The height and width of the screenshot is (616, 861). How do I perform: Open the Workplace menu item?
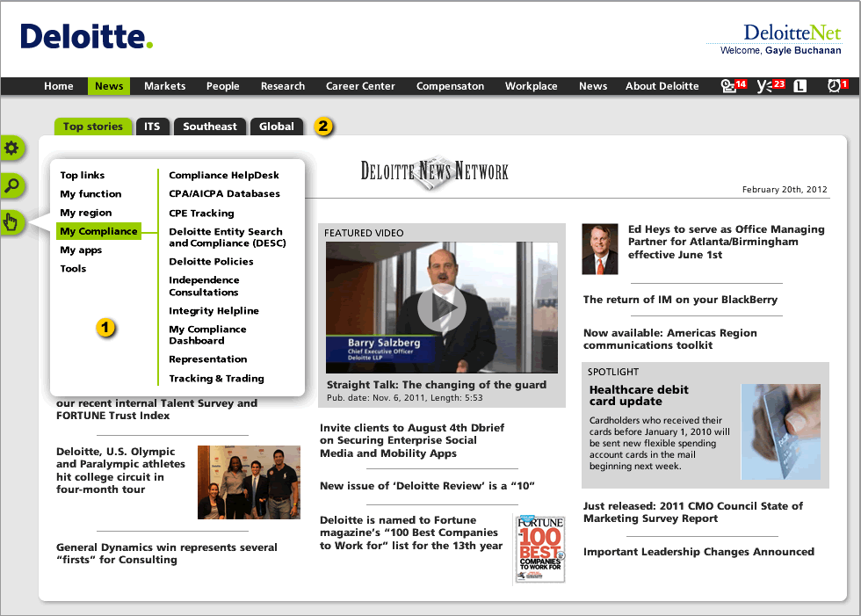[x=531, y=86]
